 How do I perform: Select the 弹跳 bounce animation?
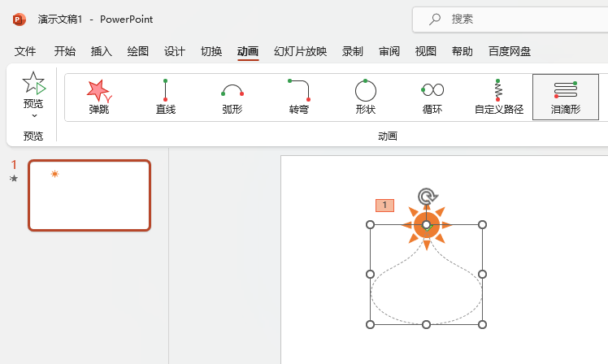pyautogui.click(x=99, y=97)
